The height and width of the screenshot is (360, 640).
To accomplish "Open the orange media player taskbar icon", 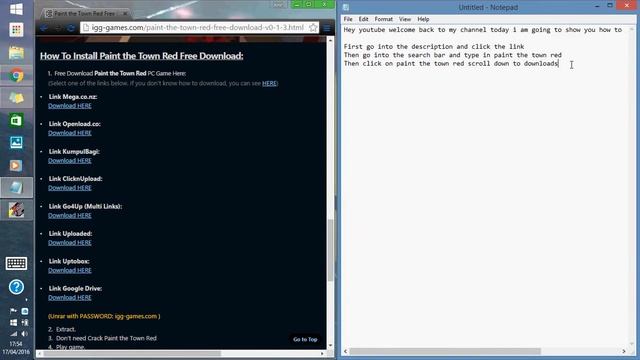I will pyautogui.click(x=16, y=165).
